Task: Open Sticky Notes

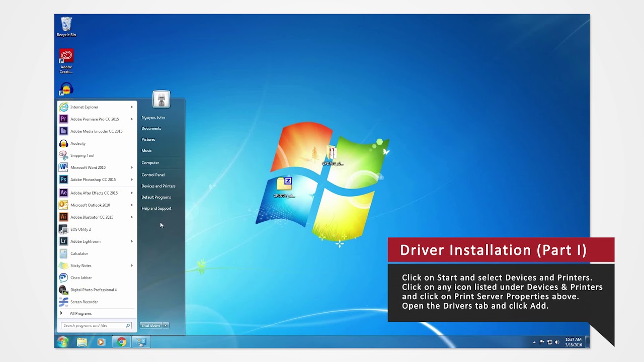Action: click(96, 265)
